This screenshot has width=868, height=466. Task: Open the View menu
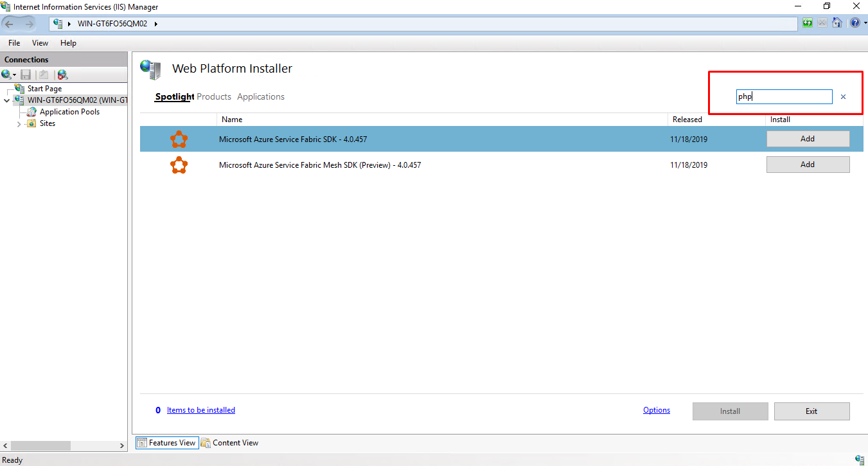click(40, 43)
